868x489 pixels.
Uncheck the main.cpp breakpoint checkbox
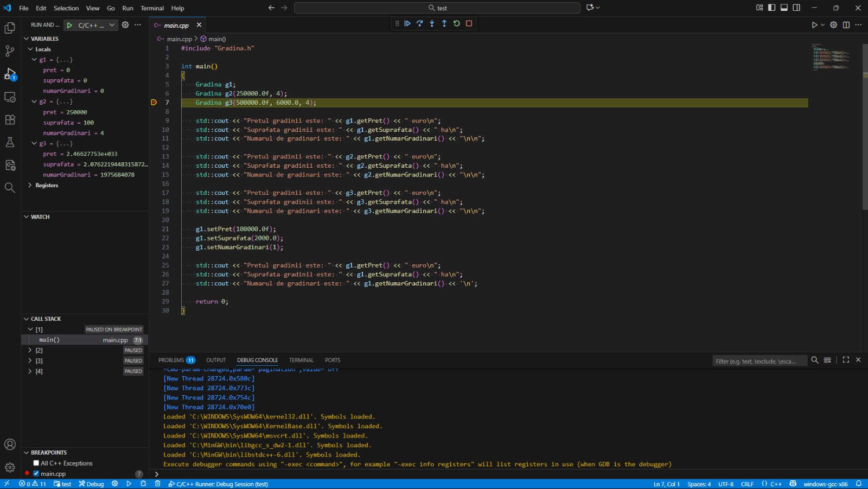pyautogui.click(x=36, y=473)
